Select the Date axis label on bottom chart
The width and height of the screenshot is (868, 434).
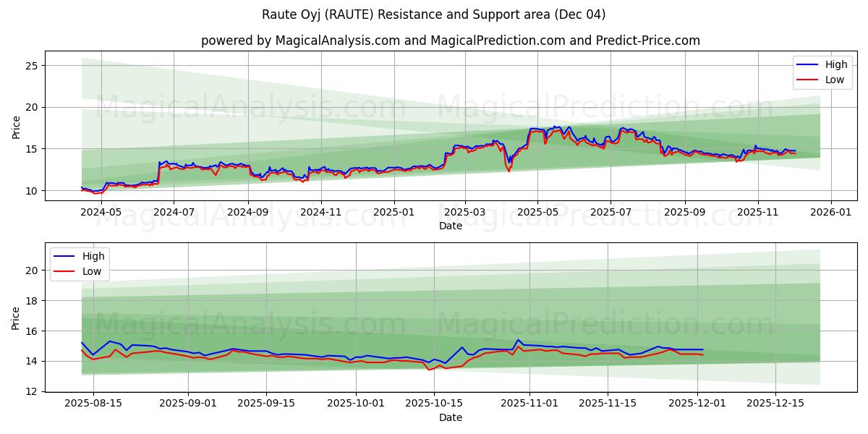(449, 417)
